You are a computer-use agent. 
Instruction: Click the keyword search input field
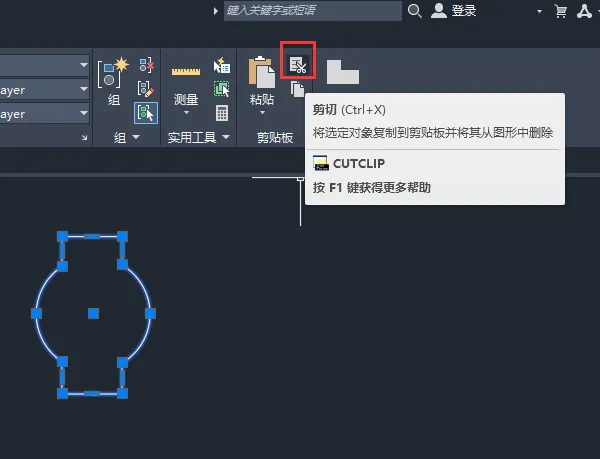(313, 10)
